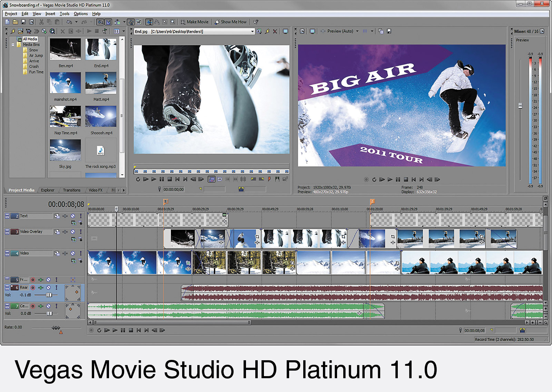Arm Rear track for record

click(x=33, y=287)
